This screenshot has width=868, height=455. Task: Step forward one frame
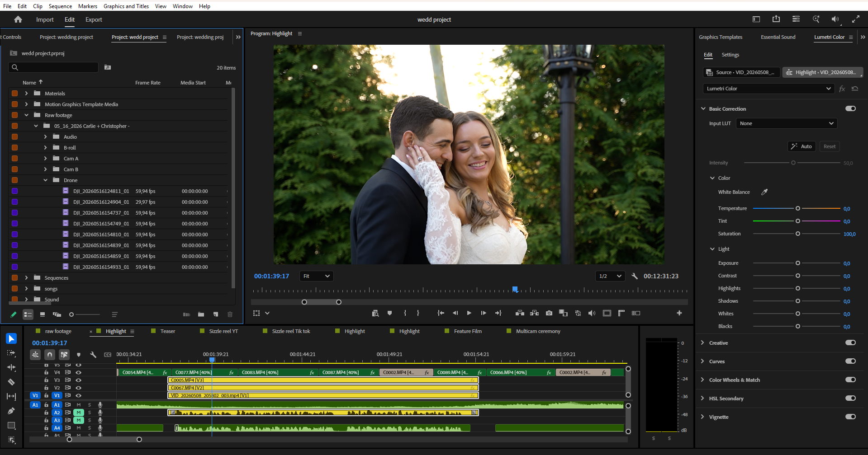click(484, 313)
